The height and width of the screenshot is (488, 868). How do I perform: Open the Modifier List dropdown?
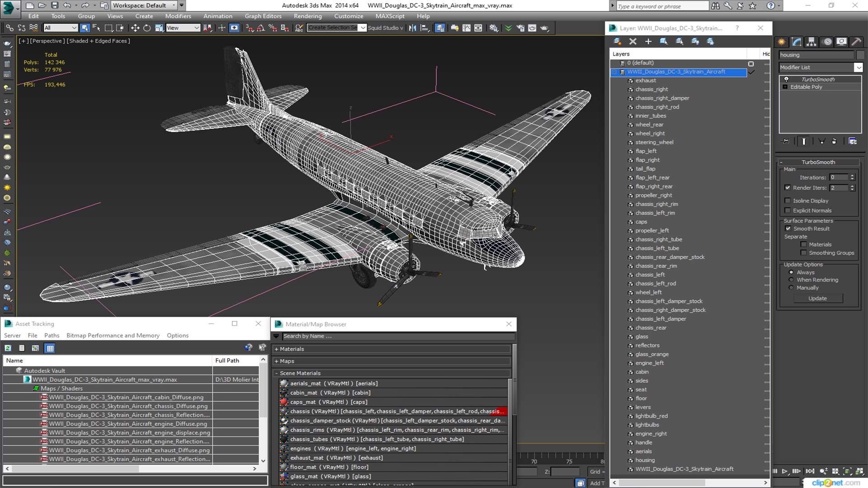pos(858,67)
